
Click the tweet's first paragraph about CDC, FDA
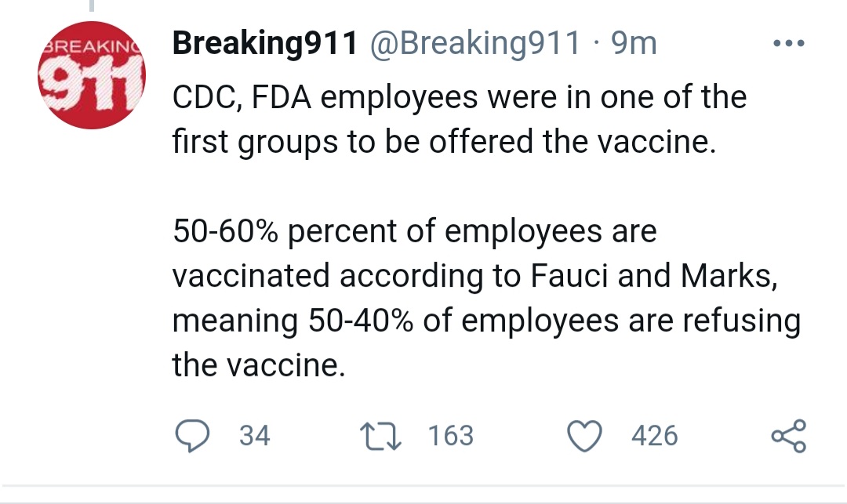point(460,119)
